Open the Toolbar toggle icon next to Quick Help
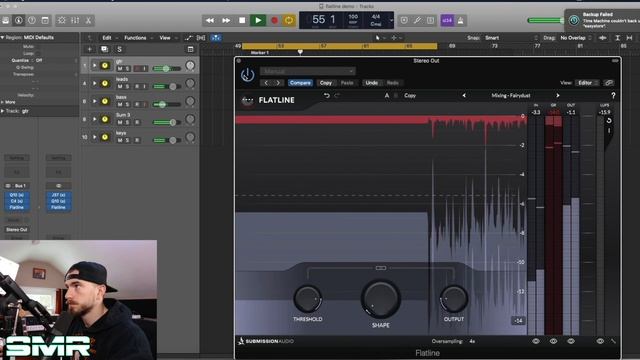Screen dimensions: 640x360 (45, 20)
